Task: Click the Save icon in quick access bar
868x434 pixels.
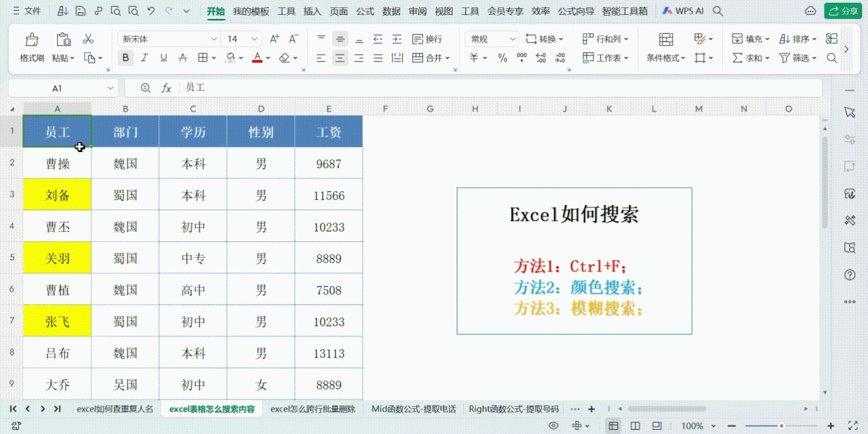Action: (x=81, y=11)
